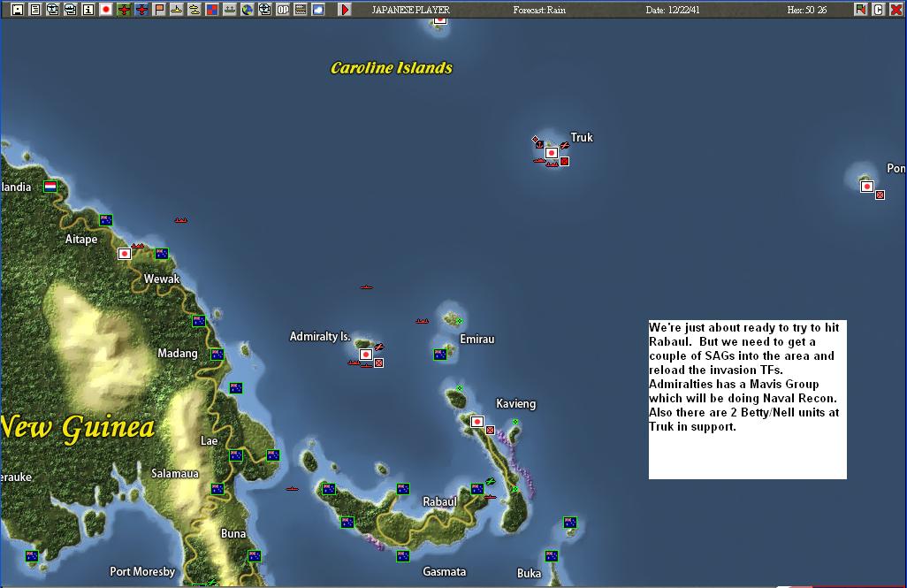Screen dimensions: 907x588
Task: Click the aircraft symbol at Admiralty Is.
Action: click(x=379, y=347)
